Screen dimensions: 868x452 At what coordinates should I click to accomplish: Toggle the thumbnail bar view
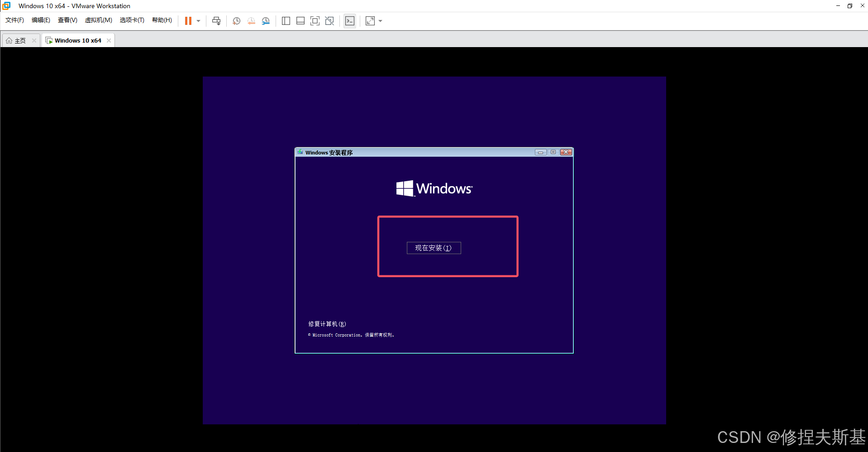point(300,21)
